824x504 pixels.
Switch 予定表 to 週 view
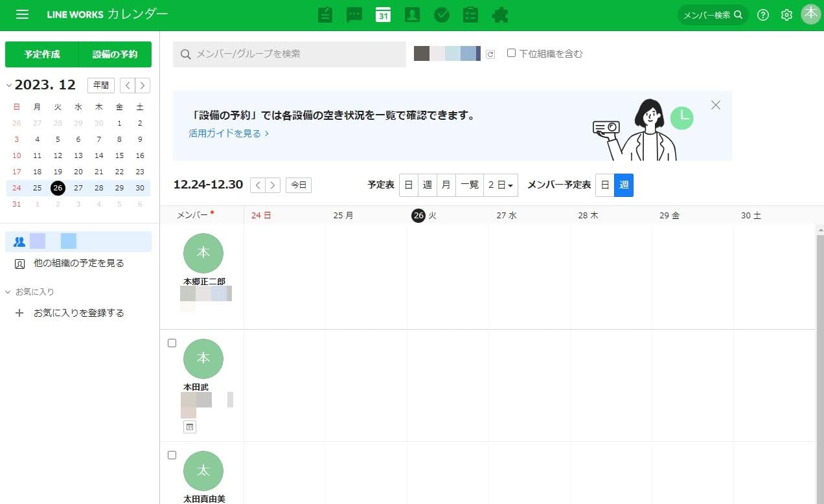click(428, 185)
